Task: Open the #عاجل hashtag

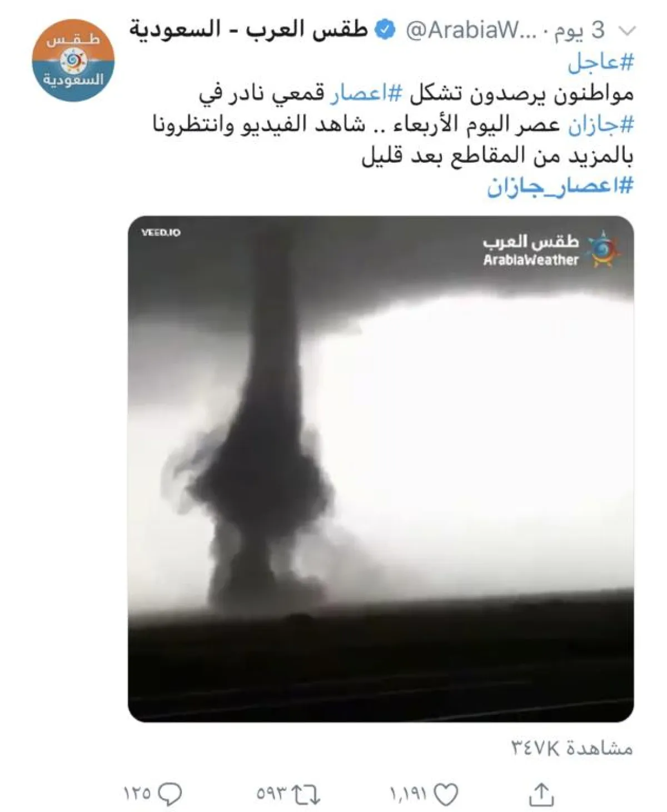Action: point(600,63)
